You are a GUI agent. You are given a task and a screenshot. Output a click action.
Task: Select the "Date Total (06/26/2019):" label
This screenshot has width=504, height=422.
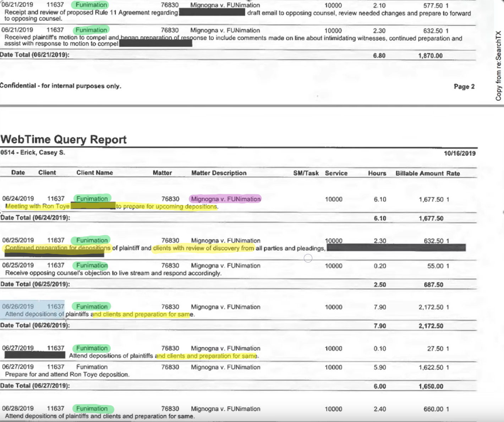pyautogui.click(x=35, y=325)
